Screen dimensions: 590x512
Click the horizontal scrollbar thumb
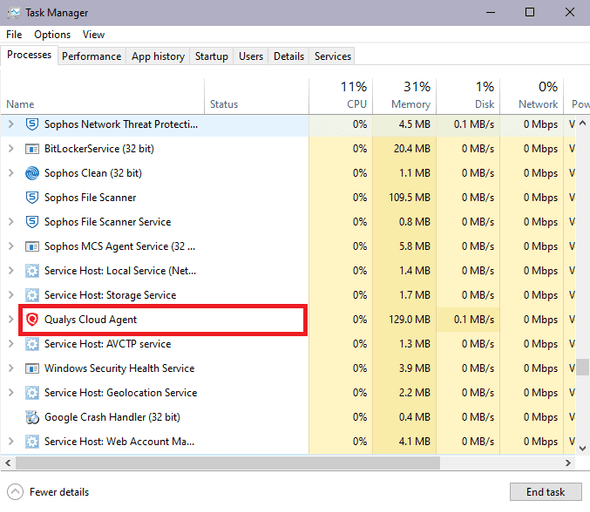tap(228, 463)
